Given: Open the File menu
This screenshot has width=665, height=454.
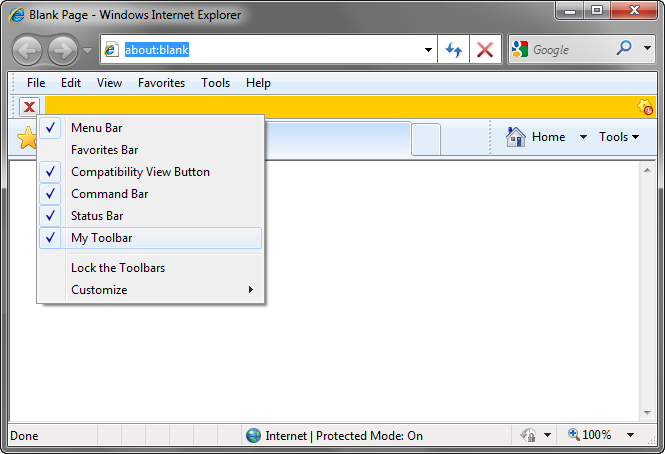Looking at the screenshot, I should [36, 83].
